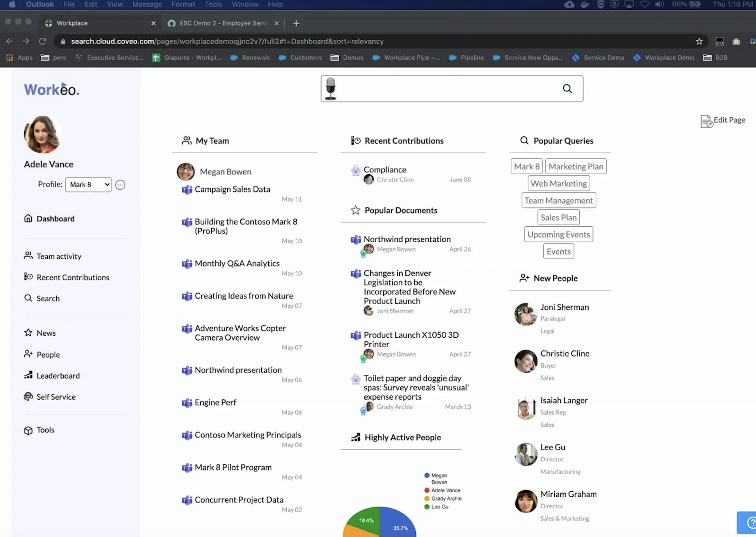Screen dimensions: 756x537
Task: Open the Northwind presentation document
Action: click(407, 239)
